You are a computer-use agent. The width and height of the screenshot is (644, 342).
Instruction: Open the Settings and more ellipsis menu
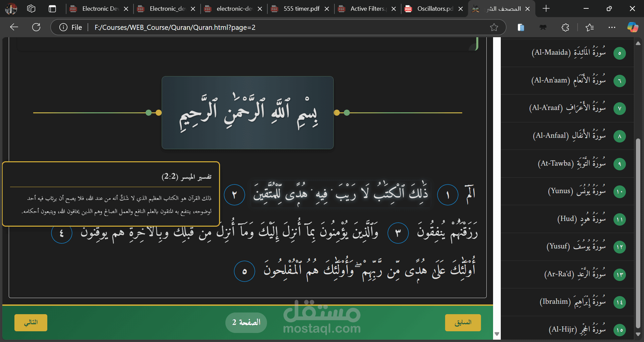point(612,27)
